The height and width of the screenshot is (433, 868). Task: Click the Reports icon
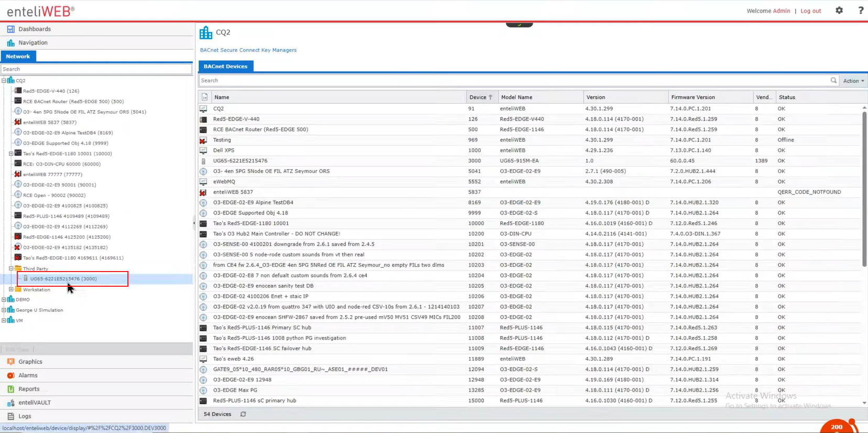pyautogui.click(x=10, y=389)
